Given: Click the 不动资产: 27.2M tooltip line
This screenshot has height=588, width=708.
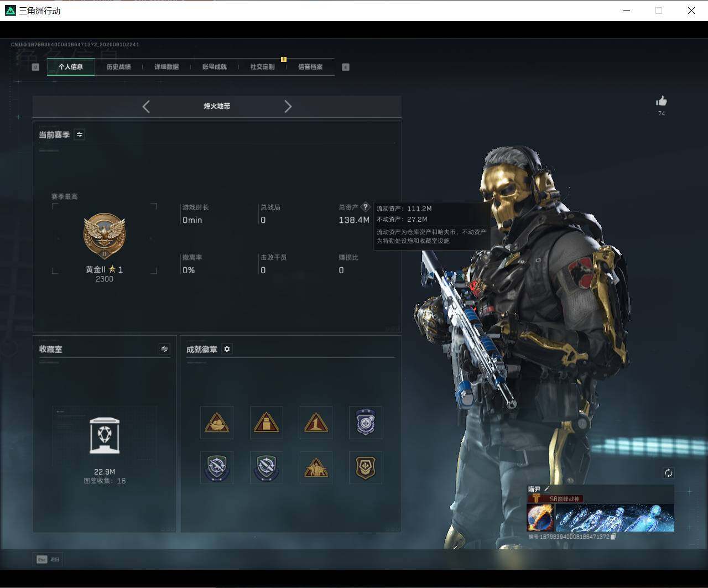Looking at the screenshot, I should [x=402, y=220].
